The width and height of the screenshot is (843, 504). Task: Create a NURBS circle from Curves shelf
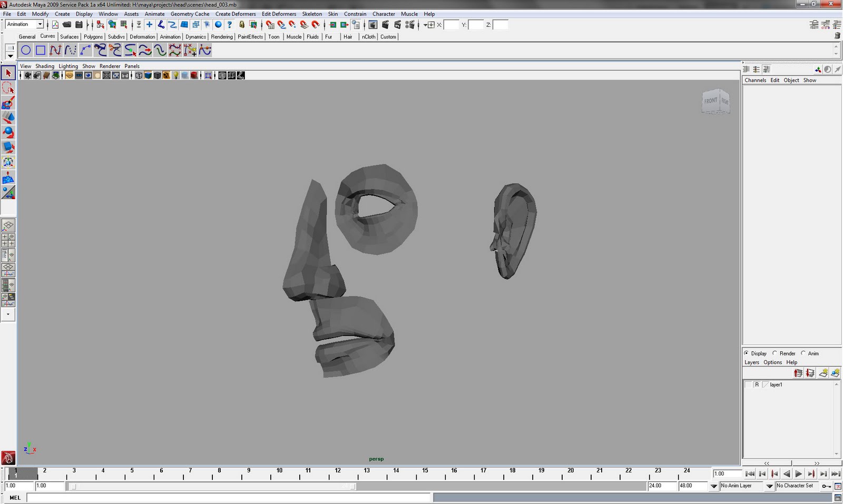26,51
